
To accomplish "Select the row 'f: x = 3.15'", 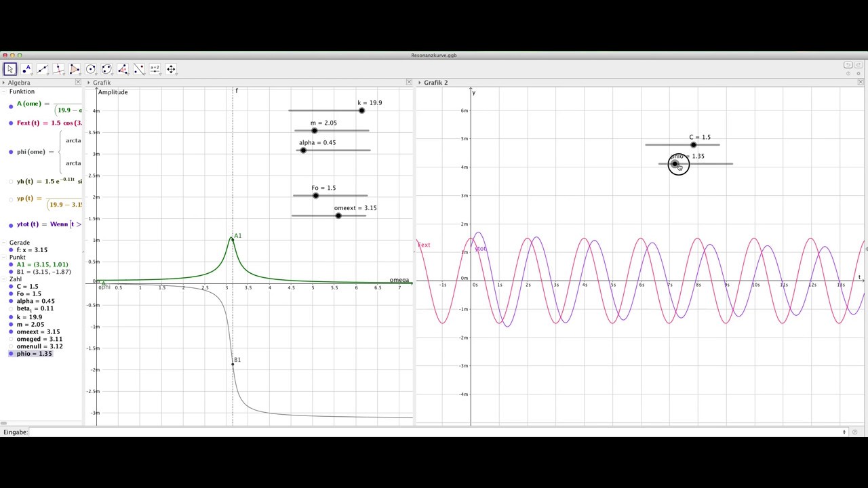I will pos(32,250).
